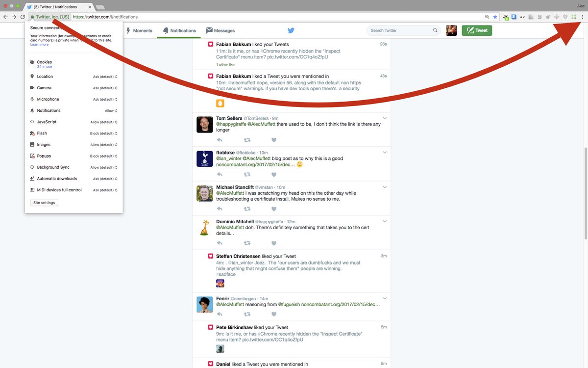This screenshot has height=368, width=588.
Task: Like Fenrir's tweet
Action: pyautogui.click(x=274, y=314)
